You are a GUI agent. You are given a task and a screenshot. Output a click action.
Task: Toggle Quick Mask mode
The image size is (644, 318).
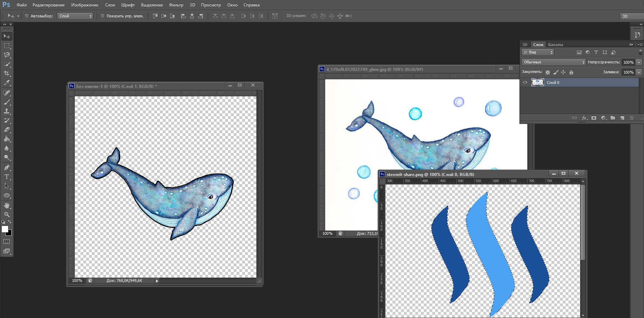click(7, 242)
